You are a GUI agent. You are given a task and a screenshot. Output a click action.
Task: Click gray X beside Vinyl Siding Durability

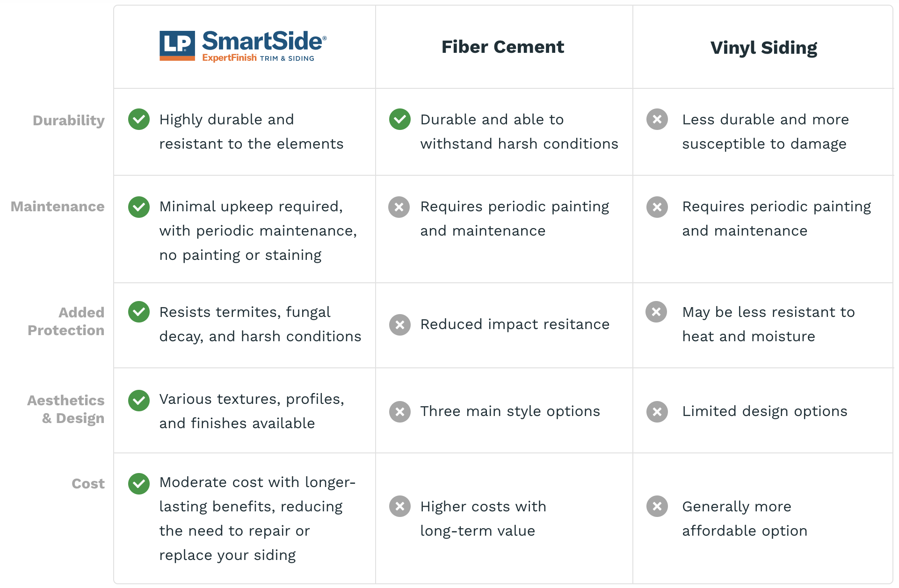tap(657, 119)
